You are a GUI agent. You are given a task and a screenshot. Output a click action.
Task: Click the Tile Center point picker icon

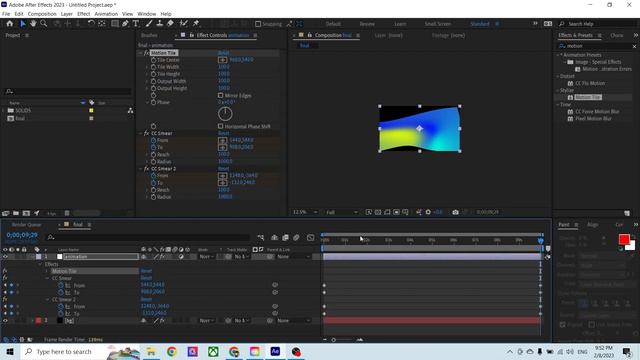pyautogui.click(x=222, y=60)
